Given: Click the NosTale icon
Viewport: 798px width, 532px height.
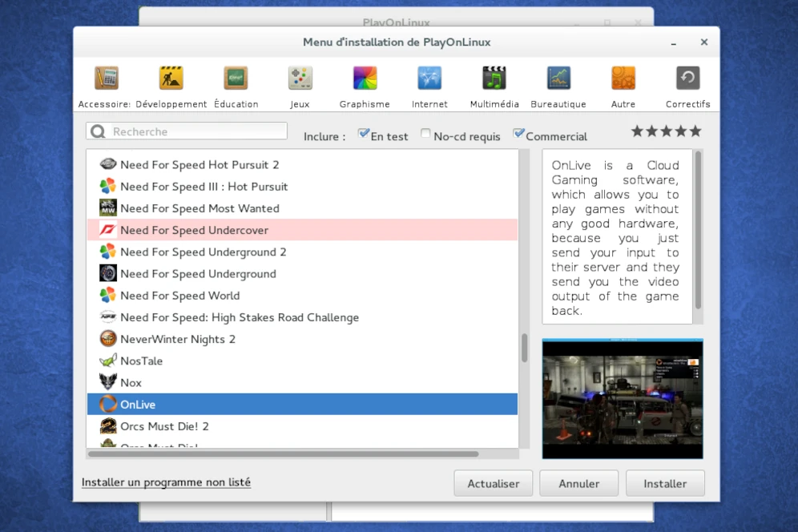Looking at the screenshot, I should click(108, 361).
